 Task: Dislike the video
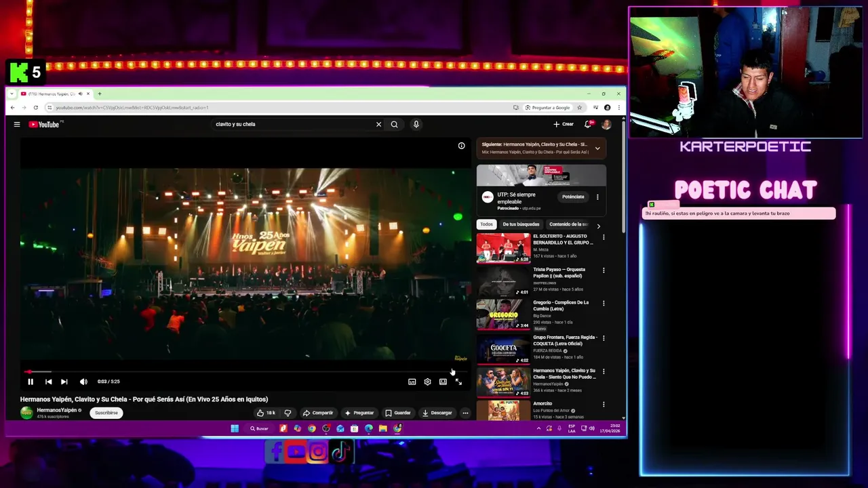(x=288, y=413)
